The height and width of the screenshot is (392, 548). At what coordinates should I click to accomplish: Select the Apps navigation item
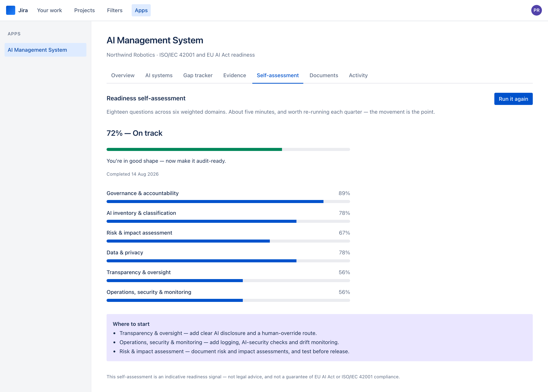pos(141,10)
